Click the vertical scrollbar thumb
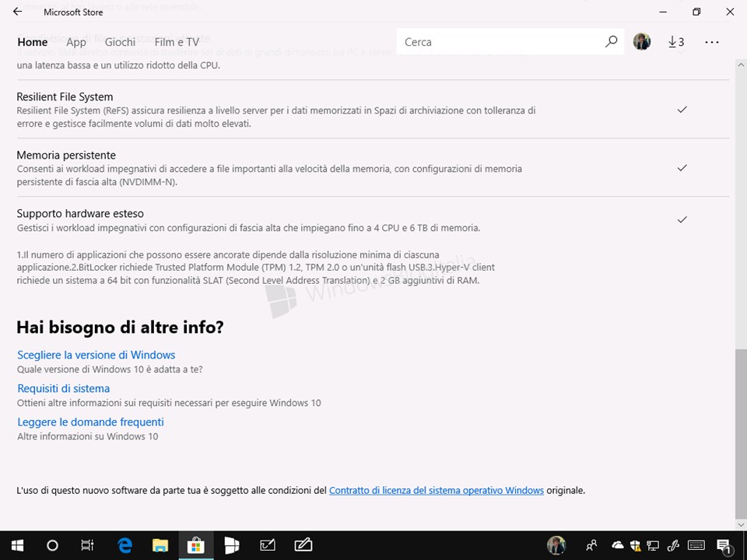 [x=741, y=434]
